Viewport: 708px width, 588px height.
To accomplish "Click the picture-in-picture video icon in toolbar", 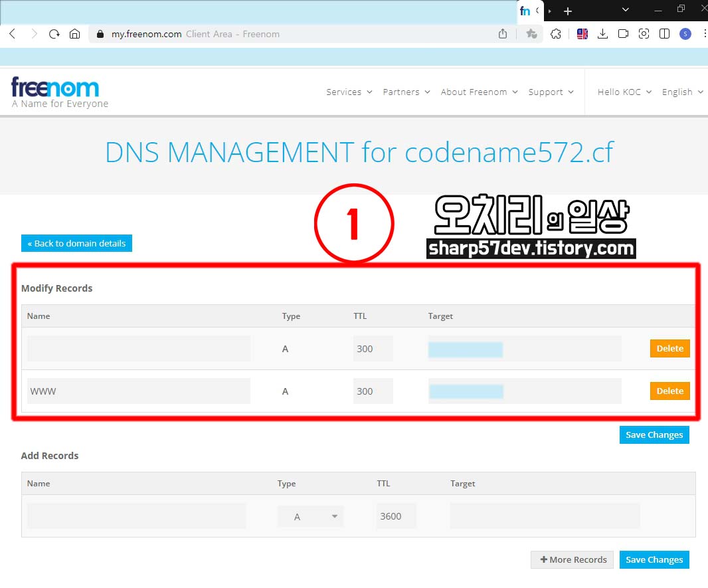I will 623,34.
